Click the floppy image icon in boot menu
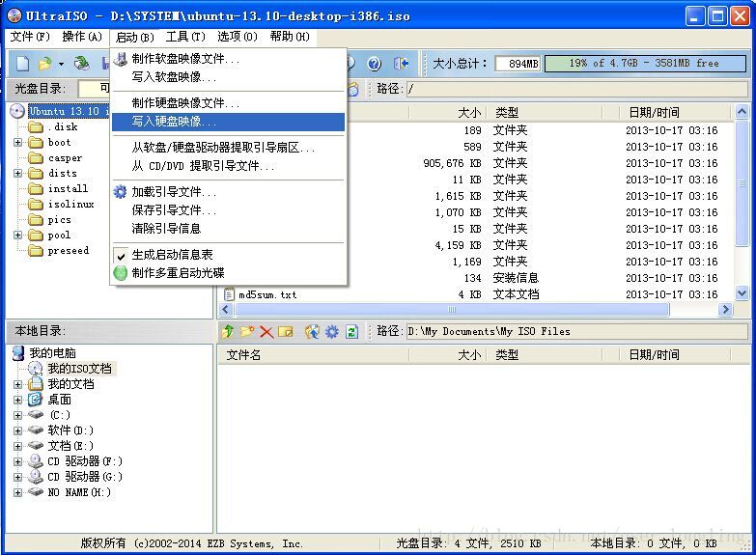This screenshot has width=756, height=555. [120, 59]
